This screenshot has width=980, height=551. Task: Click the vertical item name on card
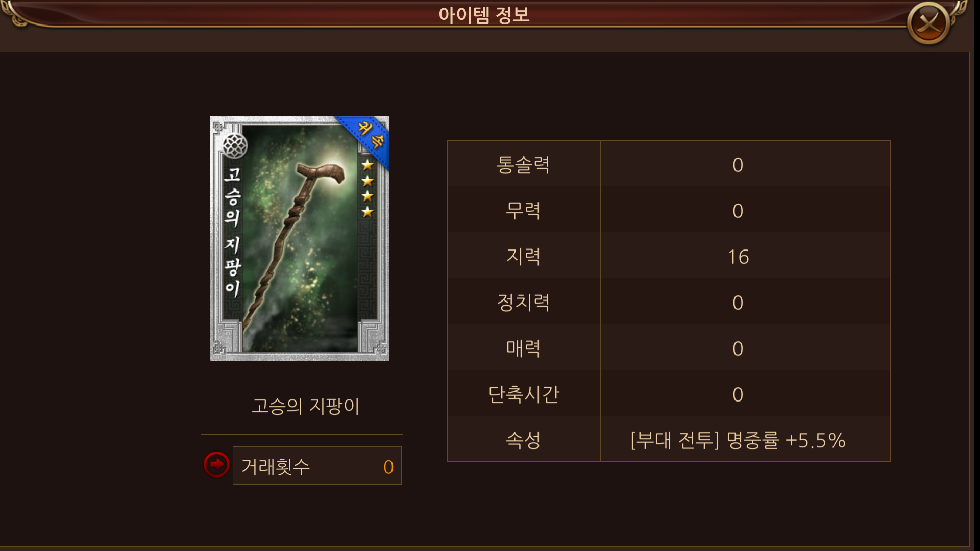click(x=233, y=232)
